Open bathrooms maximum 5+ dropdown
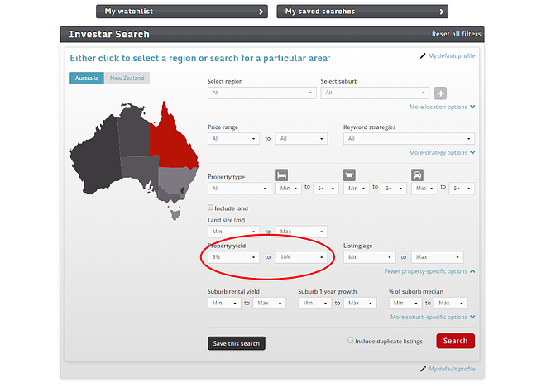Viewport: 551px width, 392px height. pyautogui.click(x=394, y=189)
